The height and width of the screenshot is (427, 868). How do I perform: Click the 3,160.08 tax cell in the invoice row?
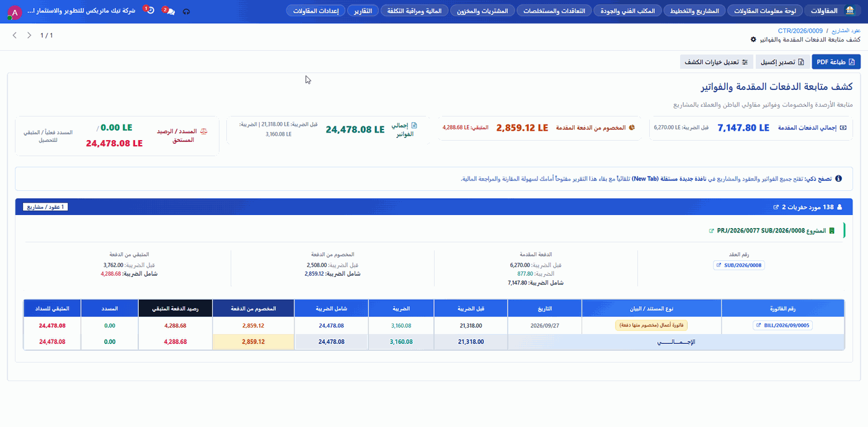[401, 325]
